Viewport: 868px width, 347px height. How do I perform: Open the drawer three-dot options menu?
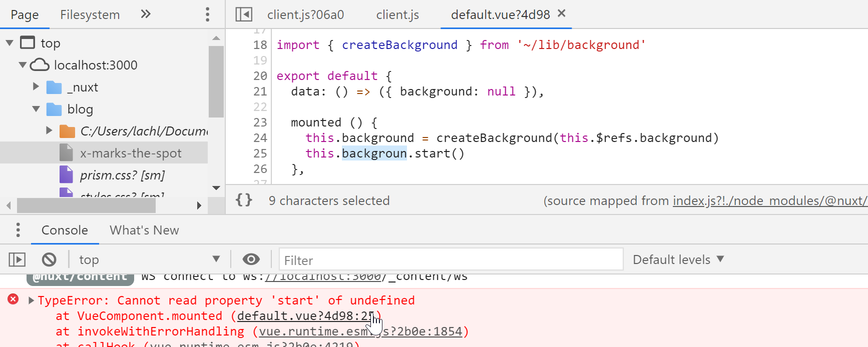point(18,230)
